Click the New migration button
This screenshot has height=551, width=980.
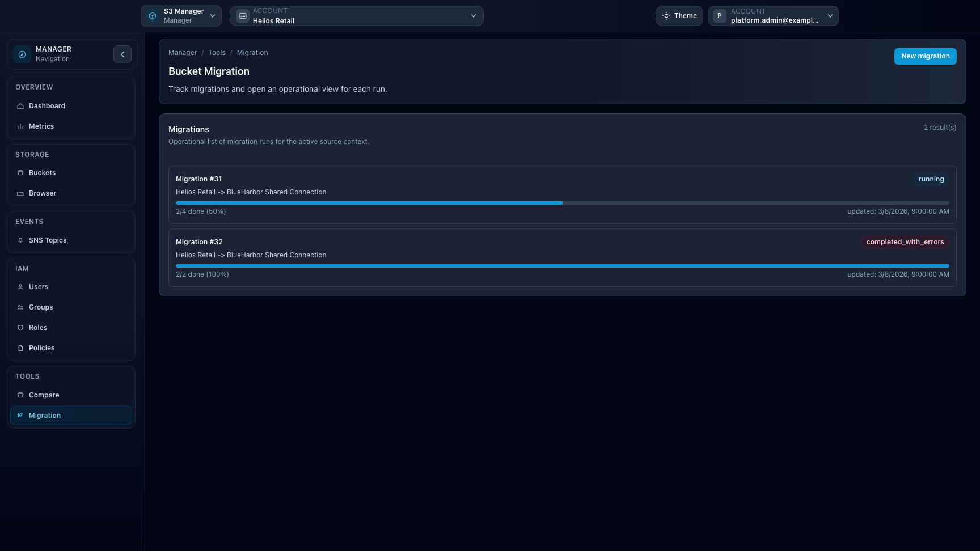pos(925,56)
